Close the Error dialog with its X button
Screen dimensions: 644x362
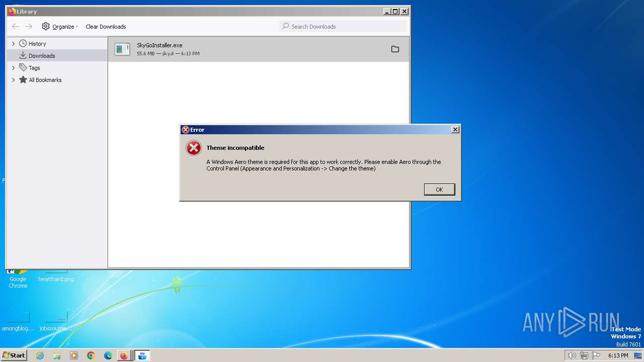tap(455, 130)
